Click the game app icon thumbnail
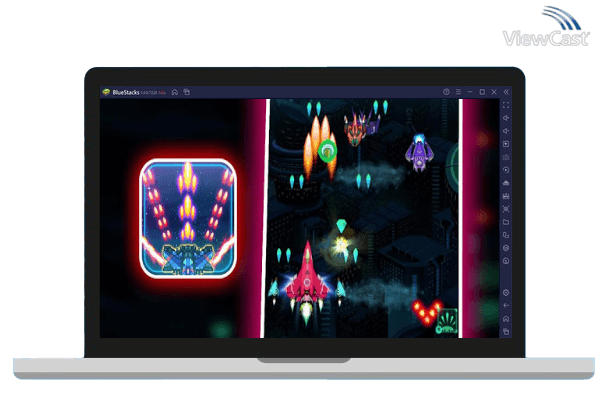 pyautogui.click(x=188, y=218)
